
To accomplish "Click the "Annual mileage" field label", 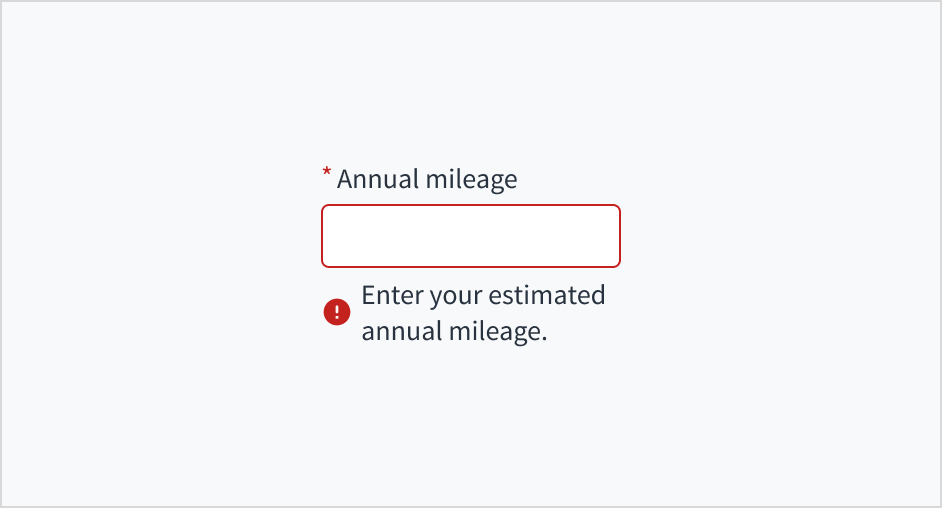I will [x=427, y=180].
